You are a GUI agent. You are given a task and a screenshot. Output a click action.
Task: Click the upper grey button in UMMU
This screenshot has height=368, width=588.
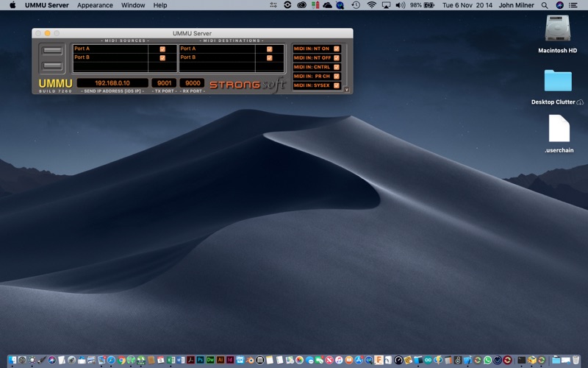click(x=52, y=50)
